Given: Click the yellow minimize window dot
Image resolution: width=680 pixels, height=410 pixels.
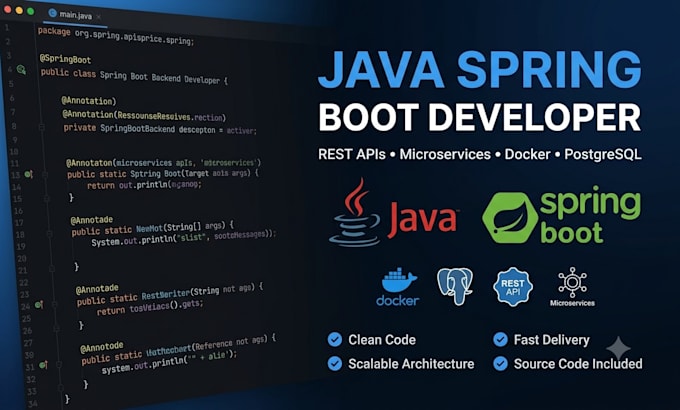Looking at the screenshot, I should [x=19, y=10].
